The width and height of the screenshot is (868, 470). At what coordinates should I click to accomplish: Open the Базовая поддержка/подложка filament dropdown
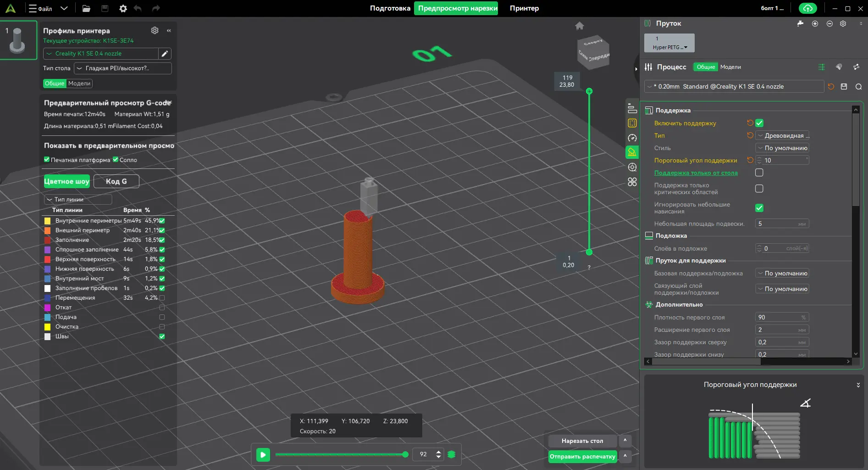coord(782,273)
